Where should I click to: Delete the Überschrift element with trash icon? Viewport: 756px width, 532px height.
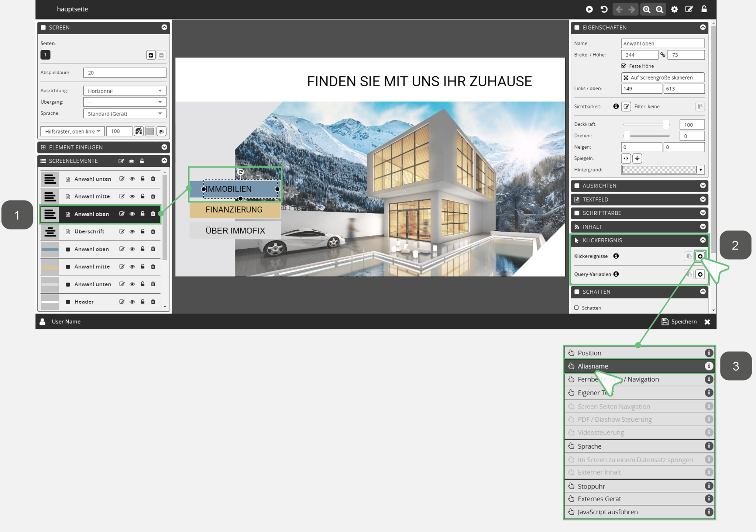(x=153, y=231)
